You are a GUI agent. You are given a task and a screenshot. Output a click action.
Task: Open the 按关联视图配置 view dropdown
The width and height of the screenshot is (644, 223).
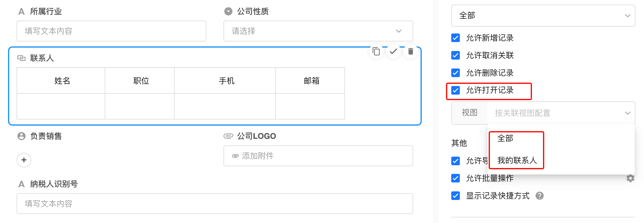[561, 113]
